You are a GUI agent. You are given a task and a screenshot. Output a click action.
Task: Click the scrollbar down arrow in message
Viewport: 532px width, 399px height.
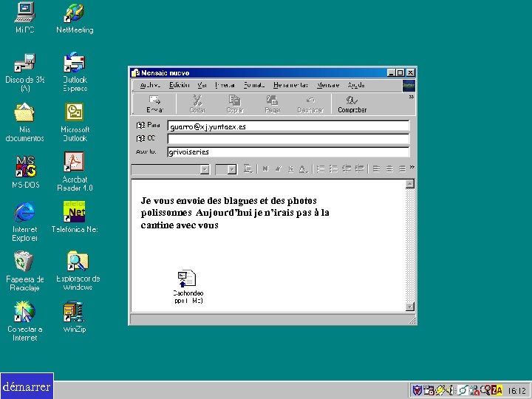click(410, 307)
